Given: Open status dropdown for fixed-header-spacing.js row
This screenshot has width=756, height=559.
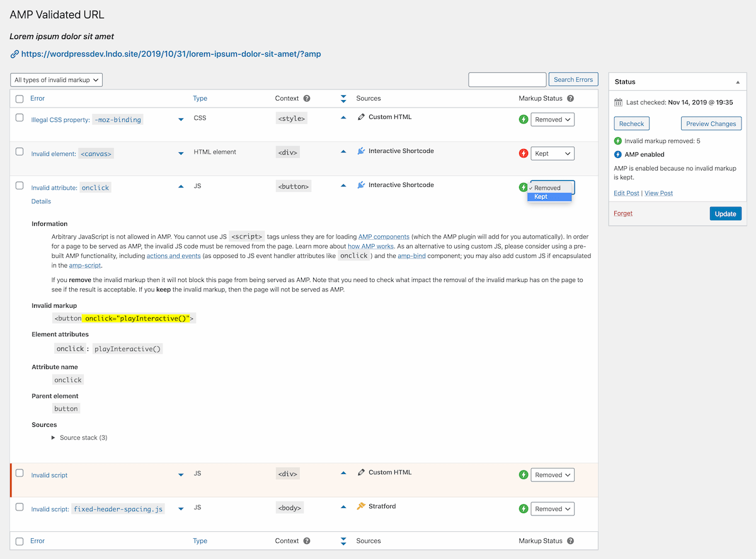Looking at the screenshot, I should click(553, 509).
